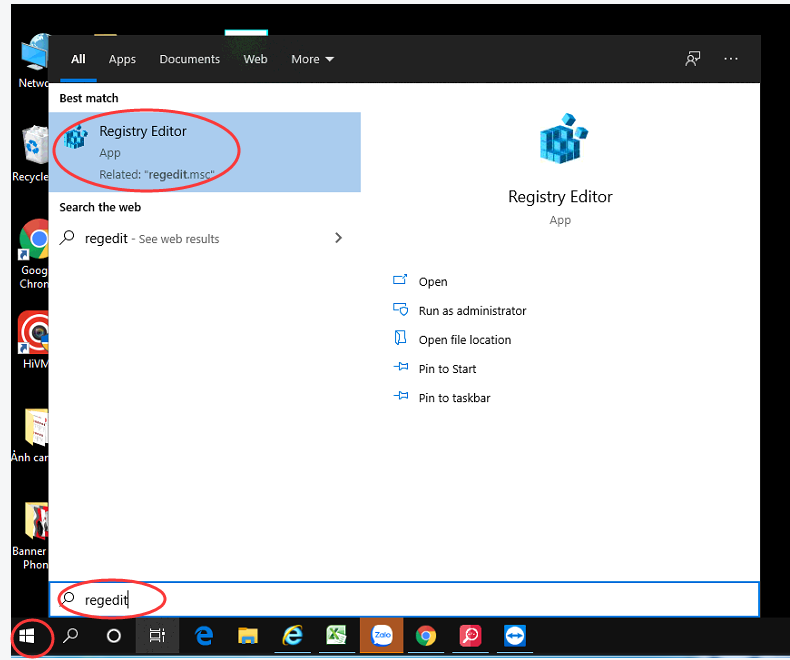
Task: Expand regedit web results arrow
Action: tap(338, 238)
